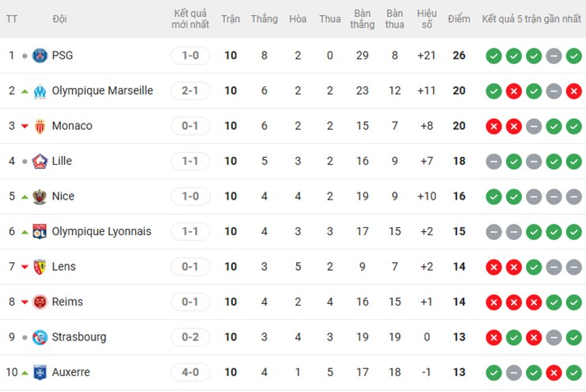Screen dimensions: 586x392
Task: Click the Strasbourg club crest icon
Action: 40,337
